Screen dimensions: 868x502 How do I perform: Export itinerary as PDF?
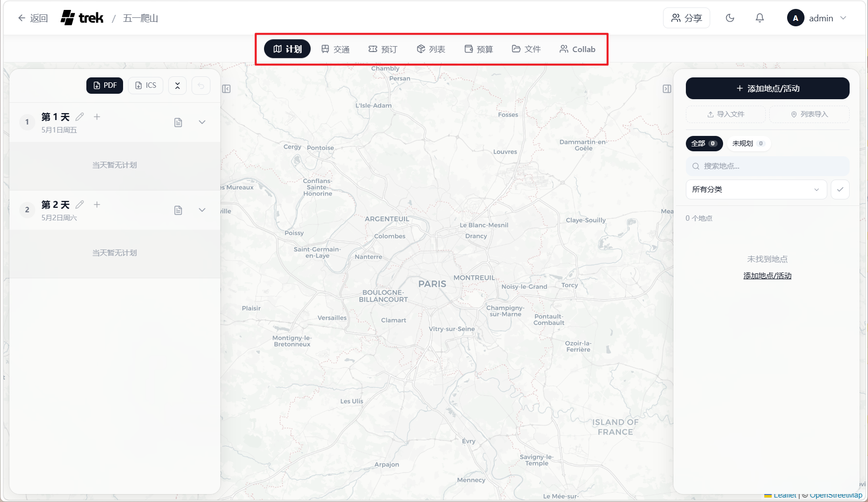105,85
